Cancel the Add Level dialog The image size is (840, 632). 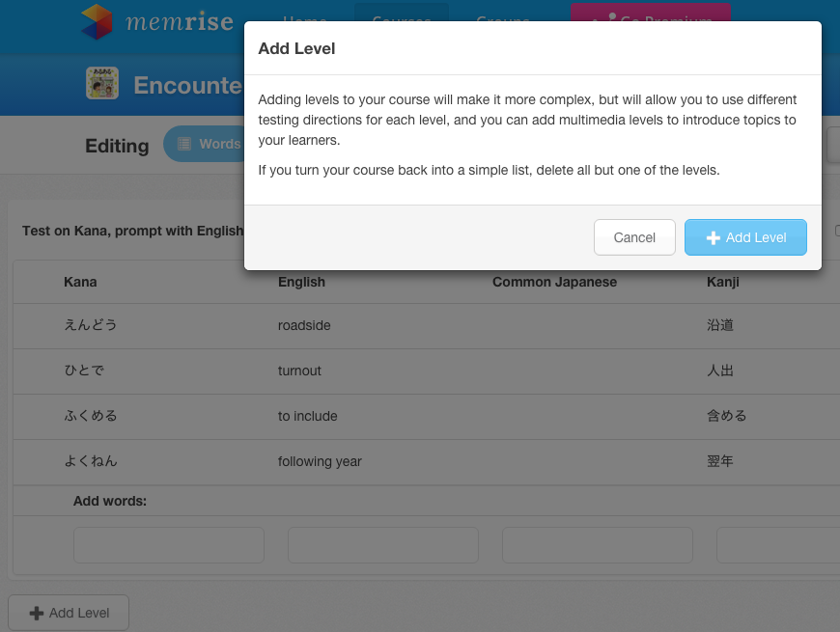pyautogui.click(x=634, y=237)
